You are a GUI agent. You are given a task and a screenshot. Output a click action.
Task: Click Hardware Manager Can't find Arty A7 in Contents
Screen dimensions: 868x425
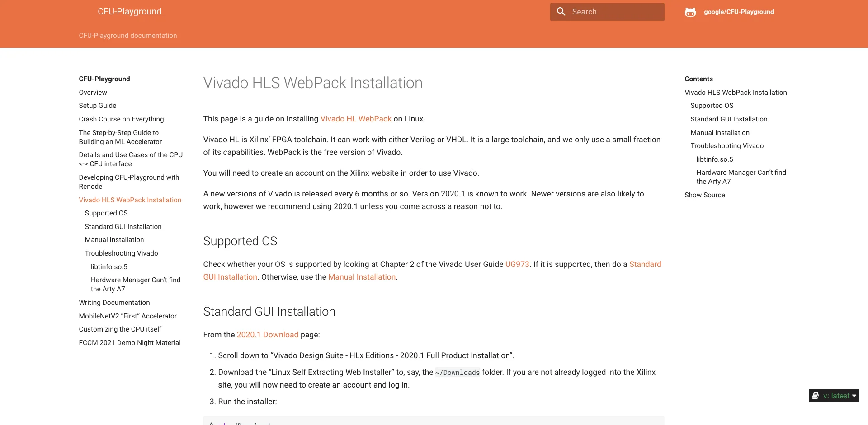(x=741, y=177)
